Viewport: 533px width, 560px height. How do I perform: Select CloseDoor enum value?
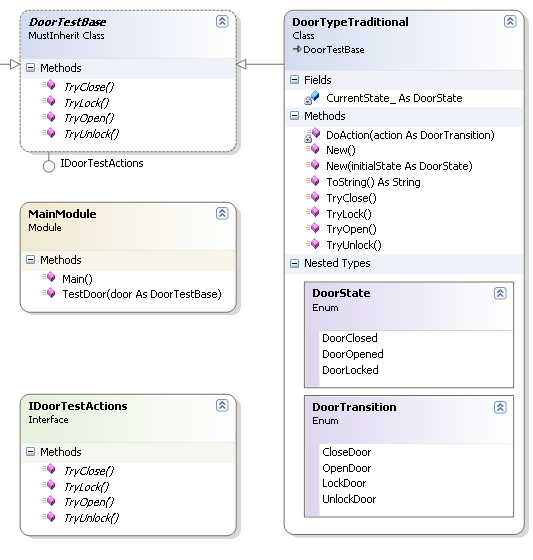347,452
